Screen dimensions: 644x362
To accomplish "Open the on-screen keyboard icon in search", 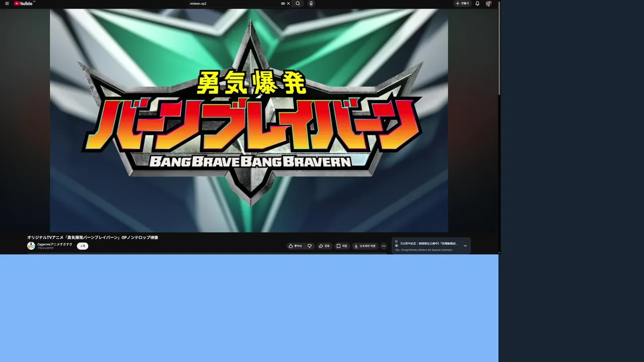I will [x=283, y=4].
